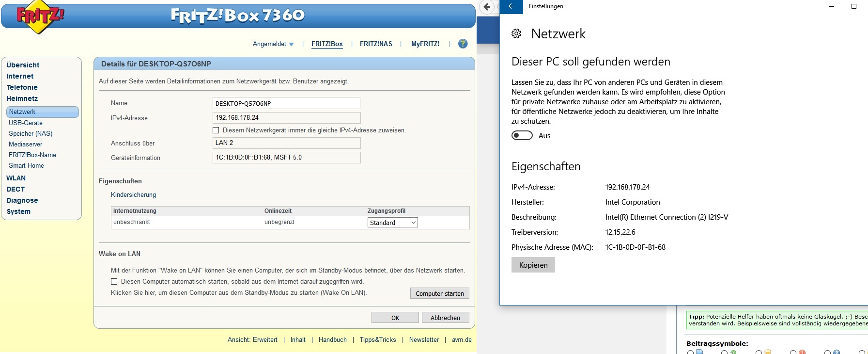Click MAC value 1C-1B-0D-0F-B1-68
Screen dimensions: 868x354
[x=635, y=247]
